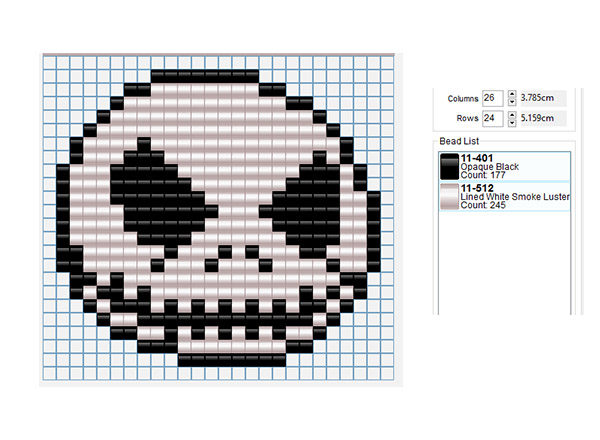Decrease the Rows count with down arrow

point(512,122)
